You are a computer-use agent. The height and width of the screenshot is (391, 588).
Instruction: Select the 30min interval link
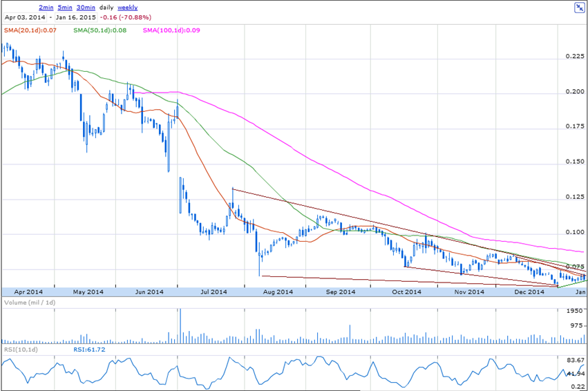(85, 6)
